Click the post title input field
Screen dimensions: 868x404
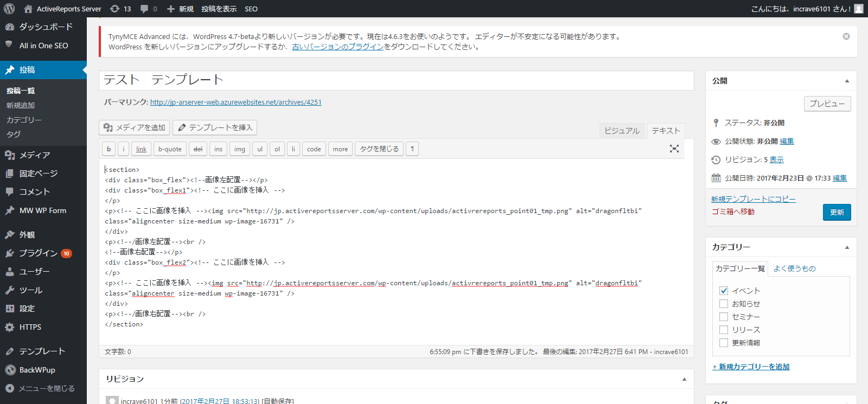click(x=397, y=80)
